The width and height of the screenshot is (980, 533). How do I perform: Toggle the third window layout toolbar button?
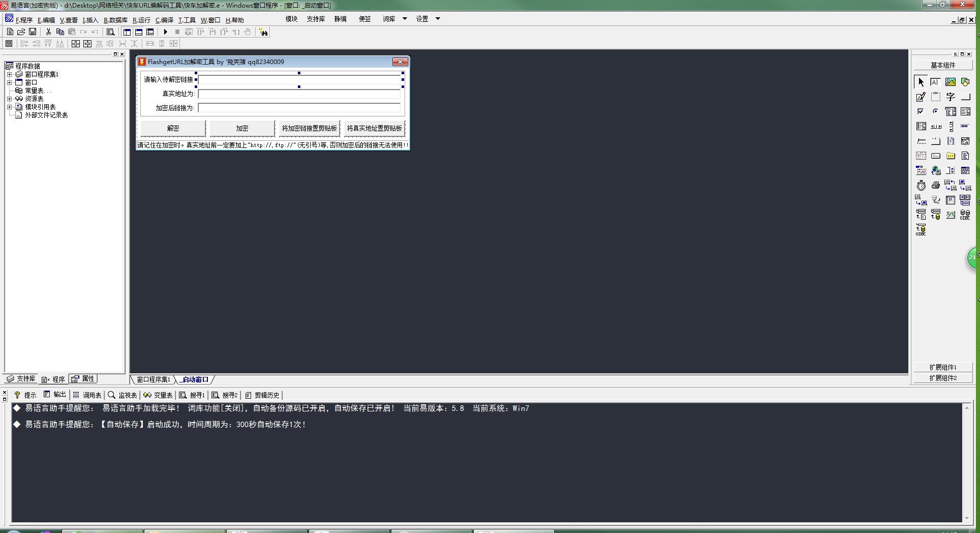150,32
